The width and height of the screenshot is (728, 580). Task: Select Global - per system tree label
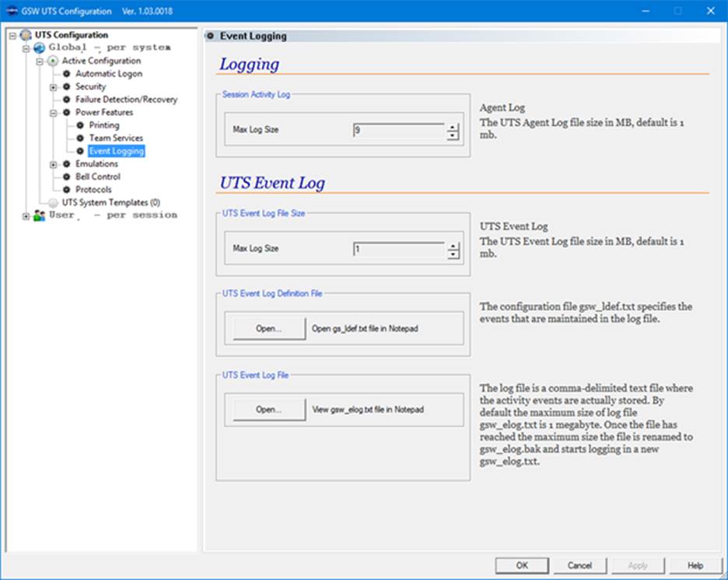coord(110,47)
